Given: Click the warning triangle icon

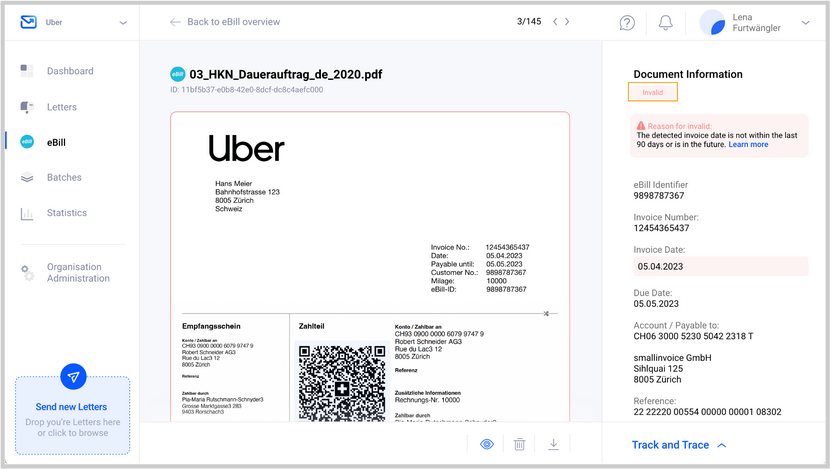Looking at the screenshot, I should [641, 126].
